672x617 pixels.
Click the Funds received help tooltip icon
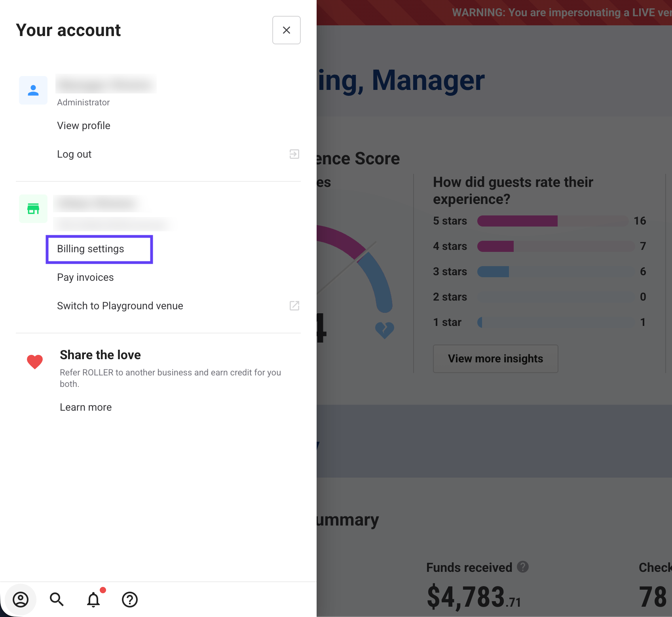[x=523, y=567]
